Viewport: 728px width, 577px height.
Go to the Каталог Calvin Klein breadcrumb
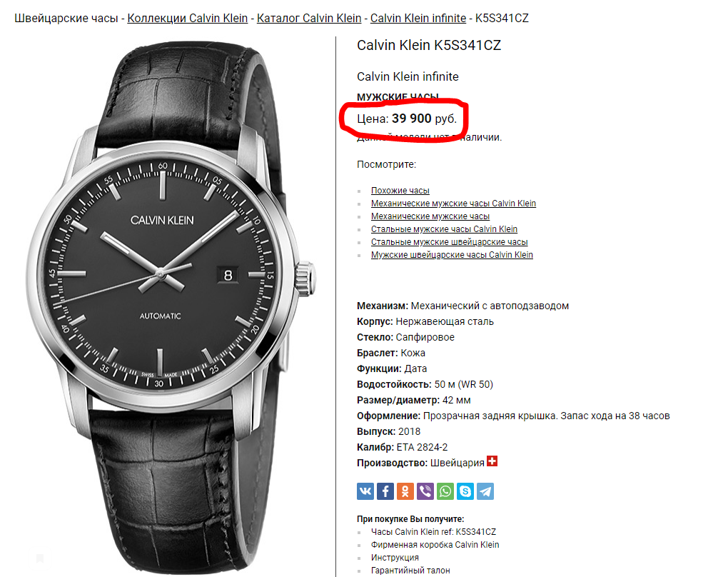tap(309, 18)
